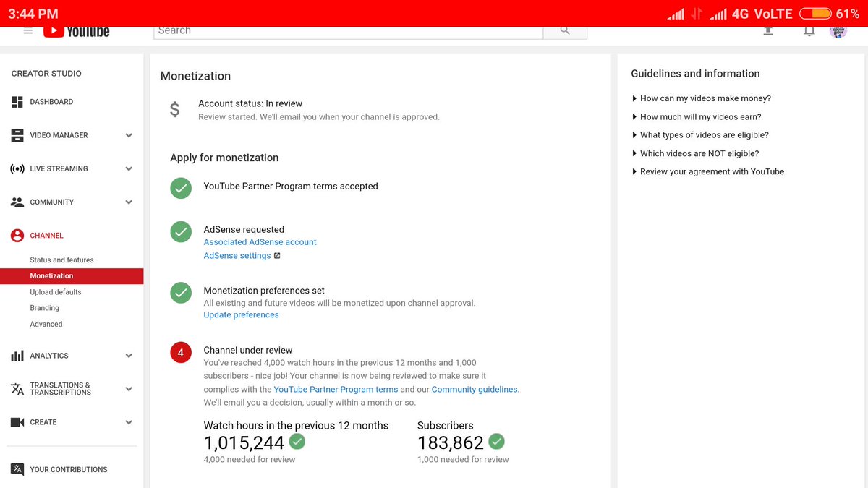Open the AdSense settings link
The height and width of the screenshot is (488, 868).
coord(237,256)
